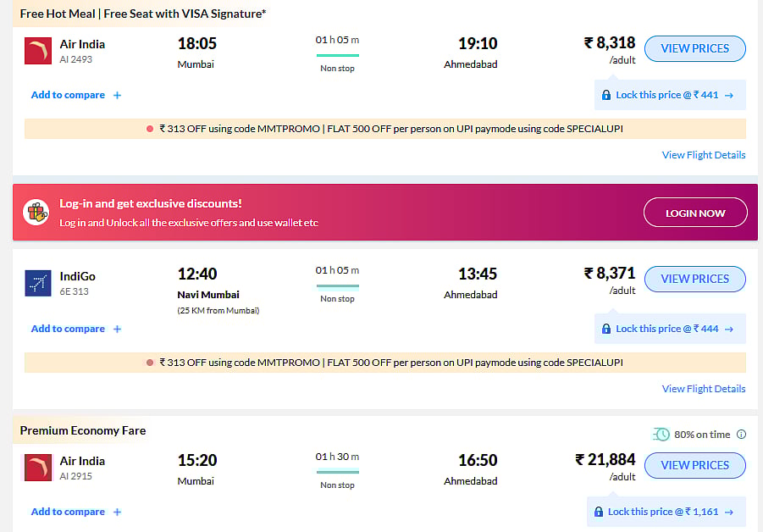
Task: Add Air India AI 2915 to compare
Action: (76, 512)
